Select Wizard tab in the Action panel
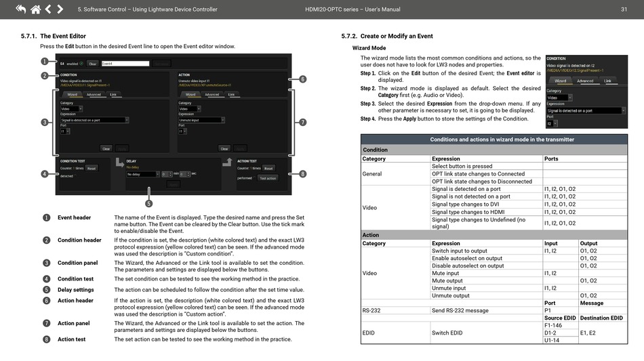This screenshot has width=644, height=361. pyautogui.click(x=190, y=94)
